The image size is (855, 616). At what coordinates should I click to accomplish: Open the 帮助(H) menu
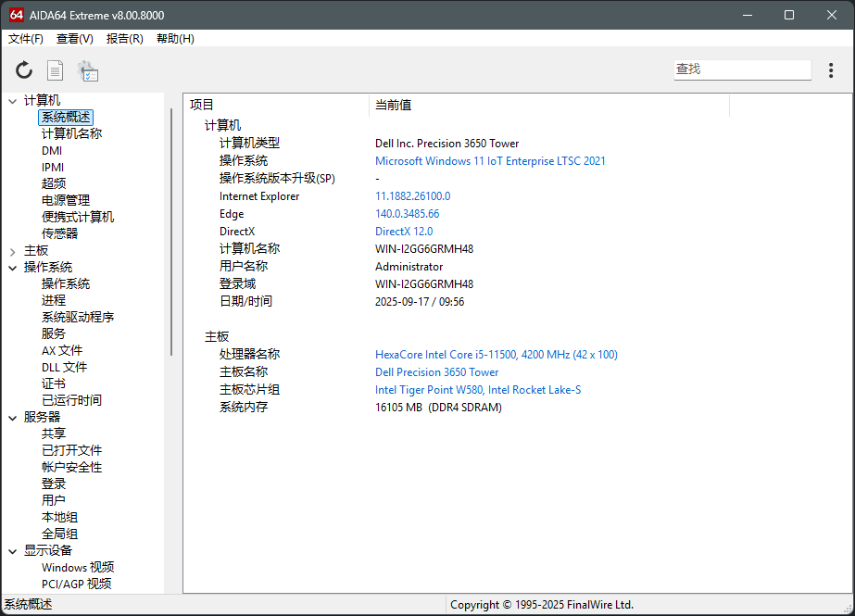[x=175, y=39]
